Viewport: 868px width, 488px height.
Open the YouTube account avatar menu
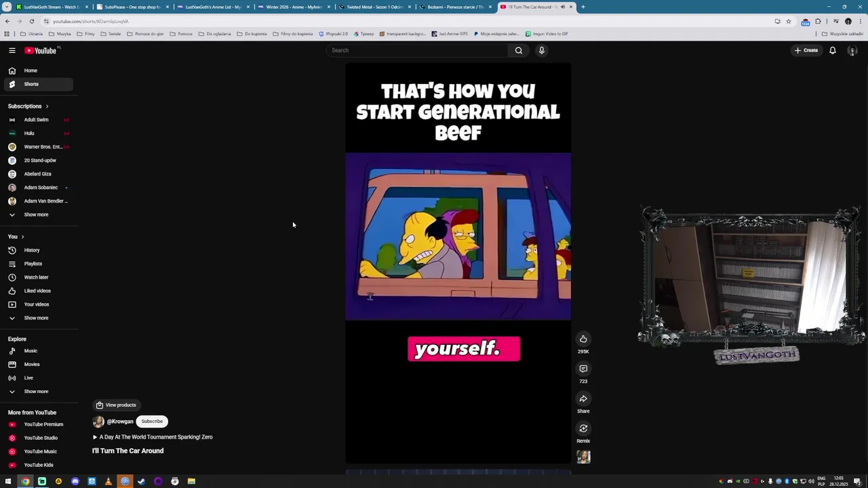click(x=852, y=51)
